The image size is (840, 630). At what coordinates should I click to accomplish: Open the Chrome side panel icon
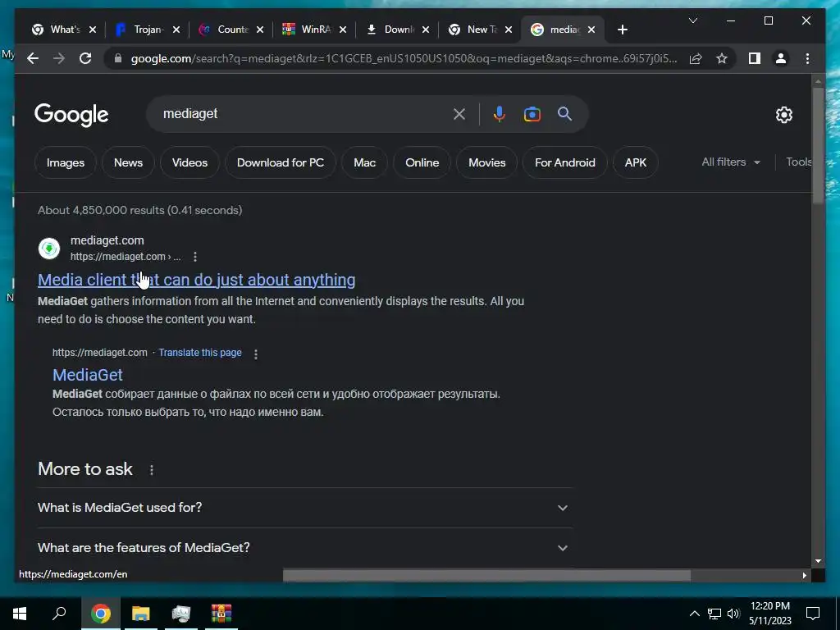pos(755,58)
